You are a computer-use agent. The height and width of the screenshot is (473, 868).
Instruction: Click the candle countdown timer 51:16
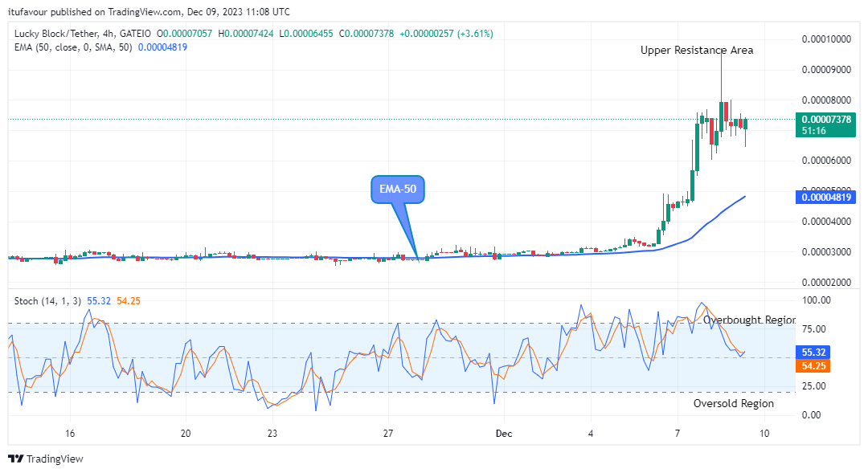click(x=813, y=131)
